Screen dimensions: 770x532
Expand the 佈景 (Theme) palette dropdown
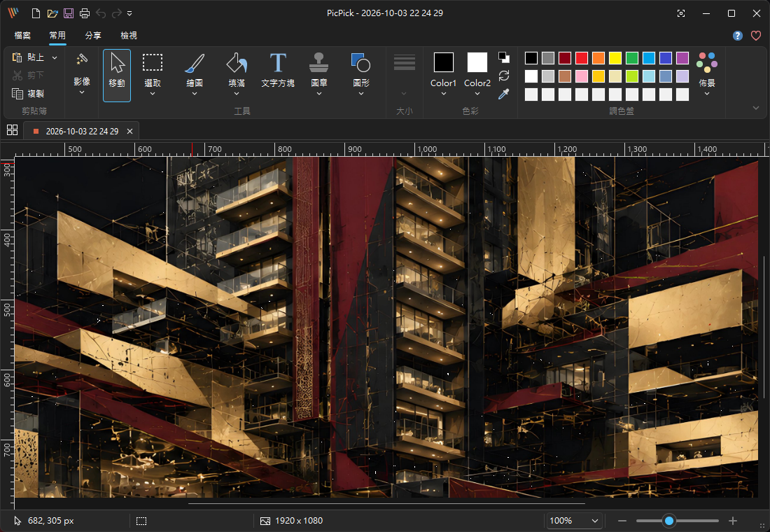(x=707, y=93)
